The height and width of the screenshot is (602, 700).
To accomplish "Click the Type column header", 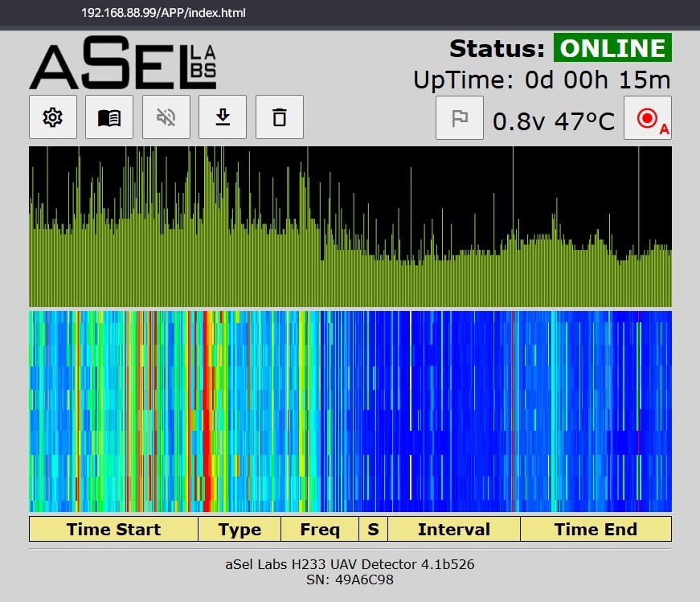I will (239, 529).
